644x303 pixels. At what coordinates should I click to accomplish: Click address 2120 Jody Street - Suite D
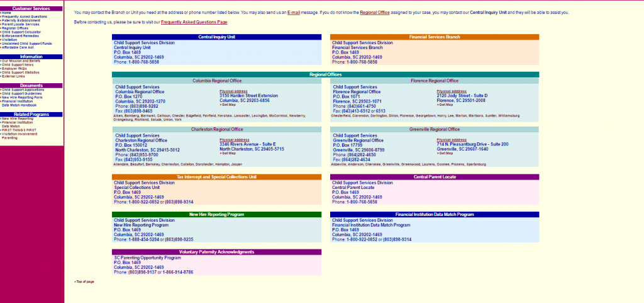pyautogui.click(x=462, y=96)
